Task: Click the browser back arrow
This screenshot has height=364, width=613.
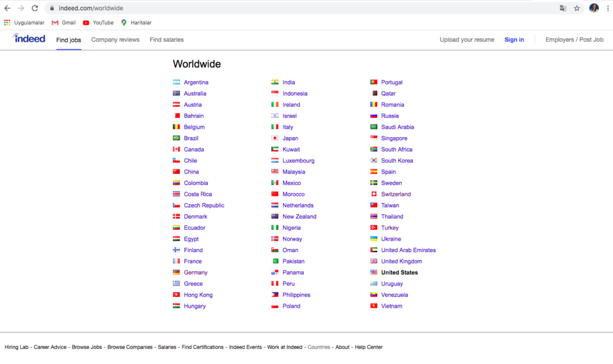Action: click(x=7, y=8)
